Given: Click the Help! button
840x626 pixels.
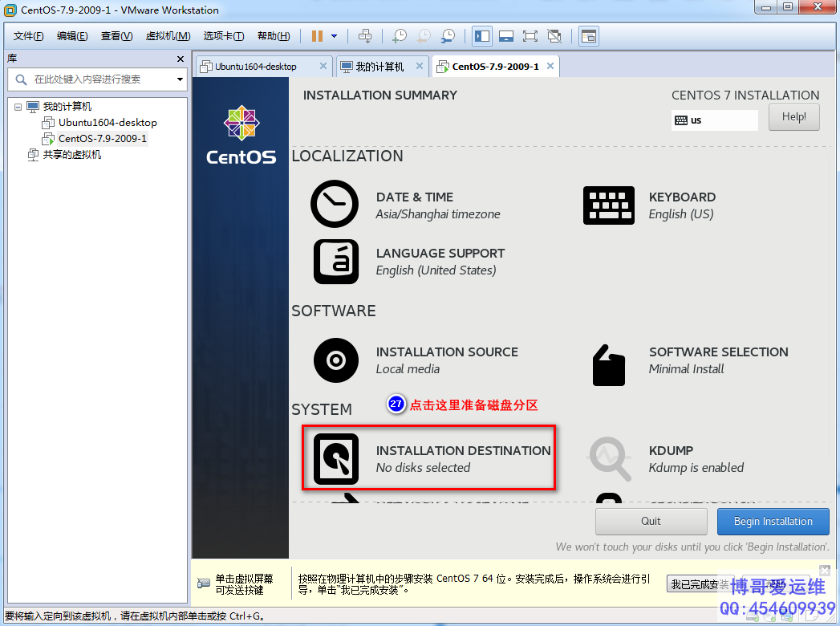Looking at the screenshot, I should pyautogui.click(x=793, y=117).
